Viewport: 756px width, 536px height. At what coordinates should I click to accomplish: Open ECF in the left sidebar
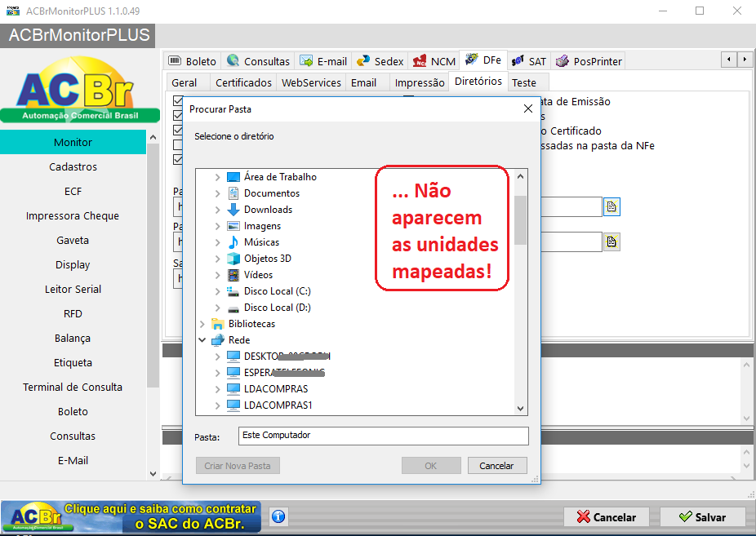(73, 191)
